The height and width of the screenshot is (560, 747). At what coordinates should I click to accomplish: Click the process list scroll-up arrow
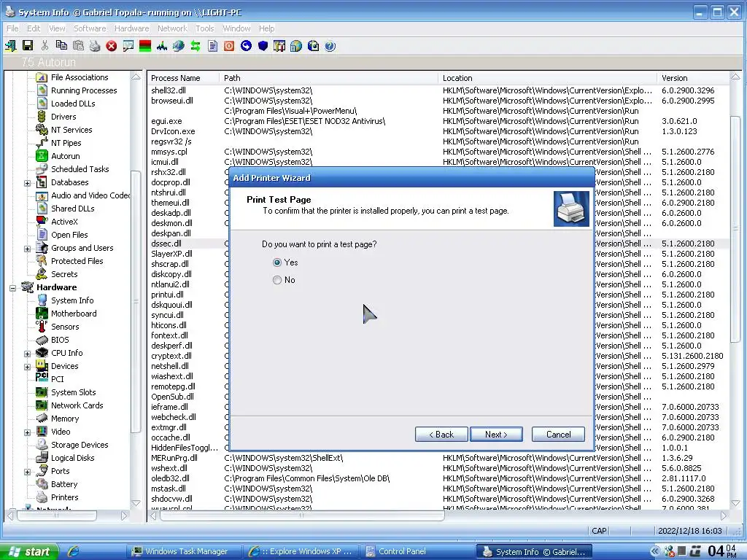coord(735,77)
